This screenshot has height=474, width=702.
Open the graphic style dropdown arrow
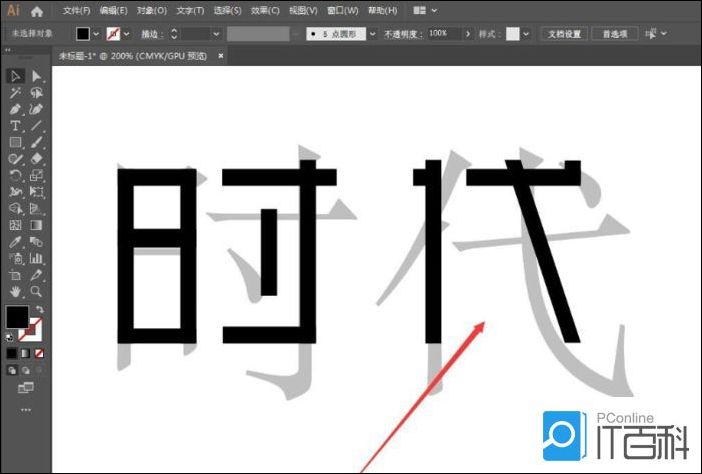pos(526,34)
